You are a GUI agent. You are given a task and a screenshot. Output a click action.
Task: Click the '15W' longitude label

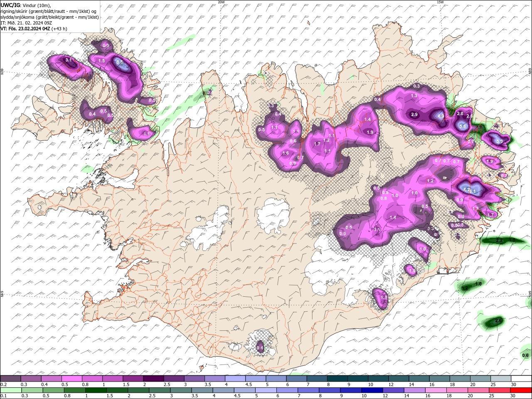(x=440, y=2)
